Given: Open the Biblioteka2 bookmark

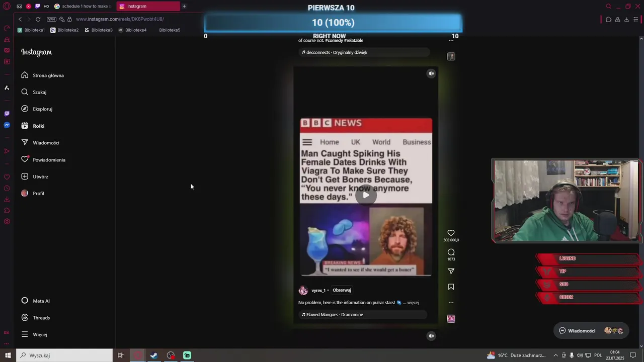Looking at the screenshot, I should [64, 30].
